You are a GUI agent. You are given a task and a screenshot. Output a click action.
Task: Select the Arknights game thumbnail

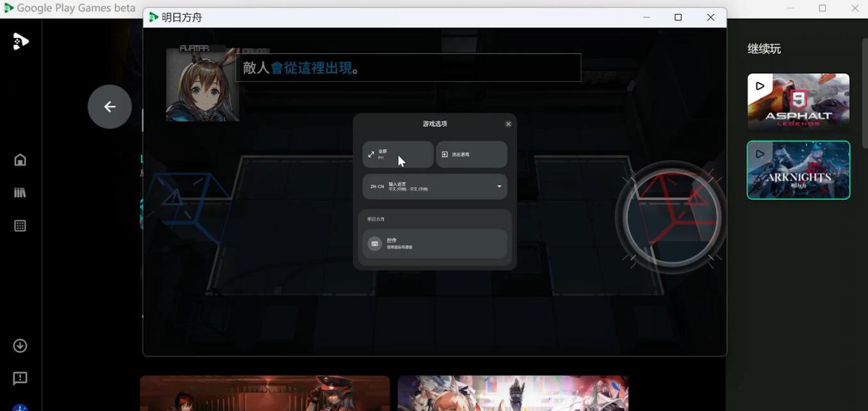point(798,170)
